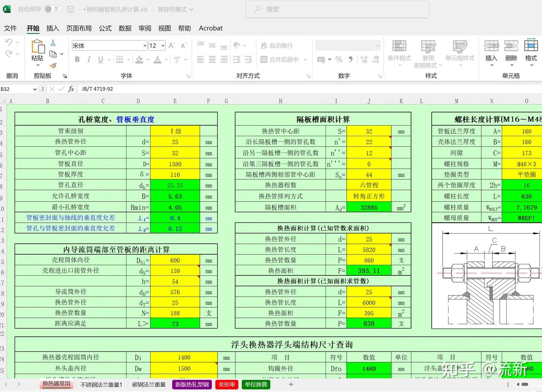The height and width of the screenshot is (392, 542).
Task: Open the font size 12 dropdown
Action: coord(162,45)
